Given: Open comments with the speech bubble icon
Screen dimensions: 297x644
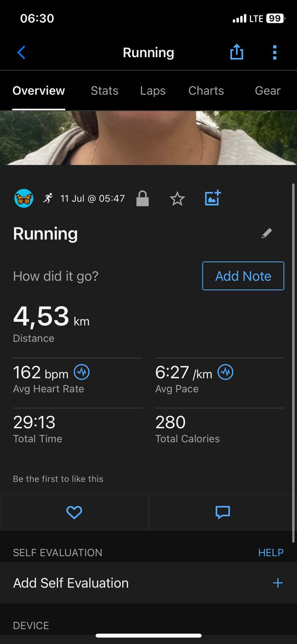Looking at the screenshot, I should point(223,512).
